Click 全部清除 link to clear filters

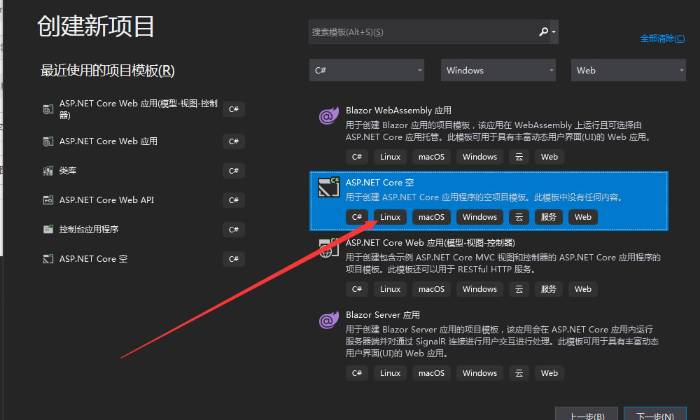click(662, 39)
